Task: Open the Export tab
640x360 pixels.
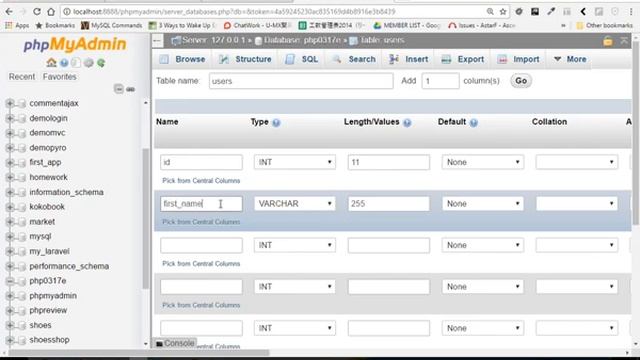Action: click(463, 59)
